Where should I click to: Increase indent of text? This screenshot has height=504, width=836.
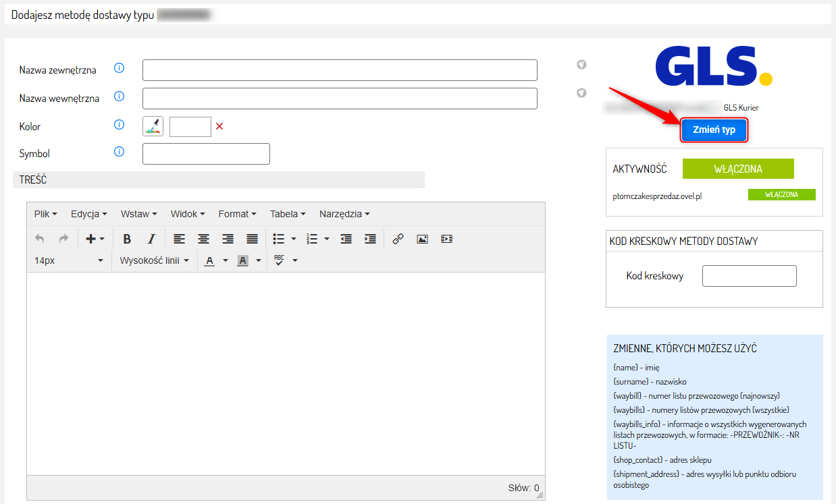[x=370, y=239]
